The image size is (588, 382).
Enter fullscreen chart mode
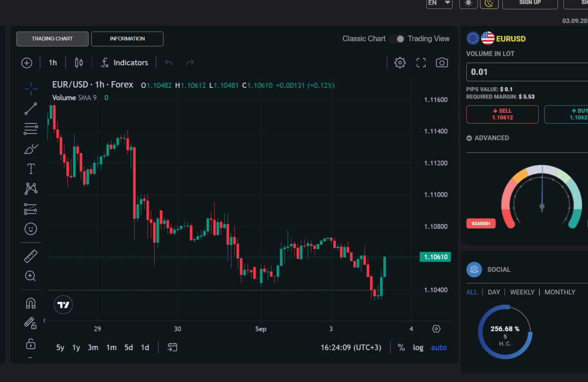tap(421, 63)
